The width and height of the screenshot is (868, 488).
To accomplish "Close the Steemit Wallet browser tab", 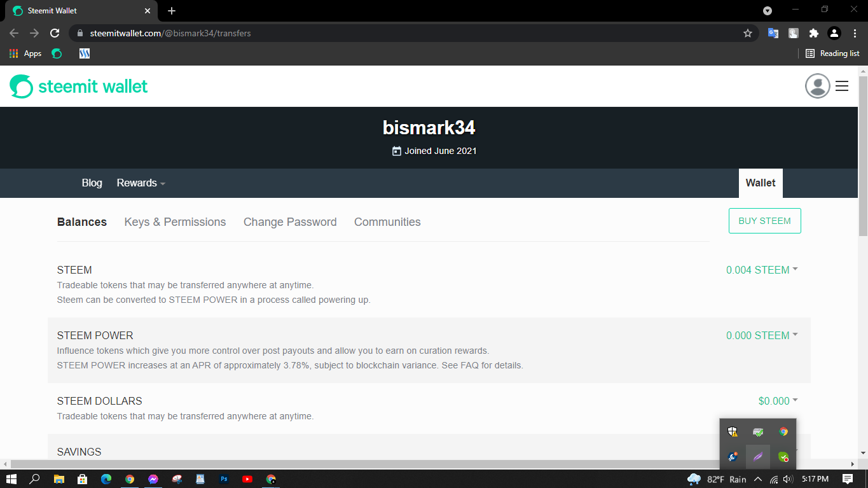I will tap(148, 11).
